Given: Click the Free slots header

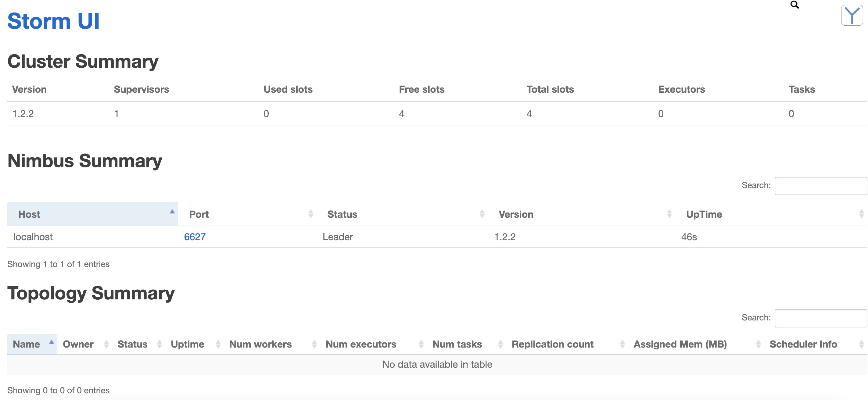Looking at the screenshot, I should pyautogui.click(x=421, y=89).
